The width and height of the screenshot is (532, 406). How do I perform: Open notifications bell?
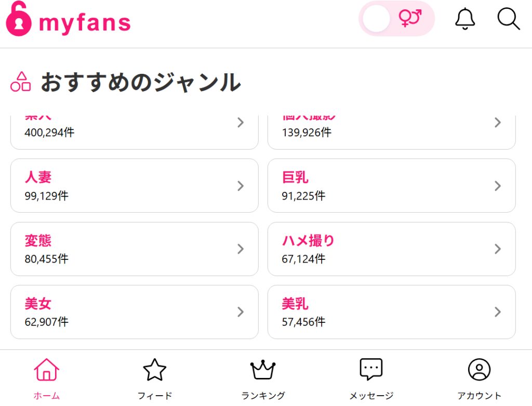[465, 19]
